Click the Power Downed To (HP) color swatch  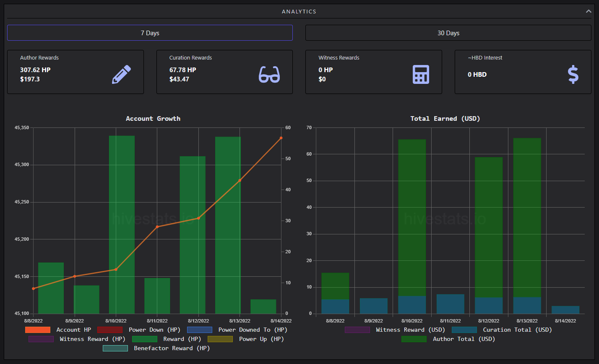point(200,330)
